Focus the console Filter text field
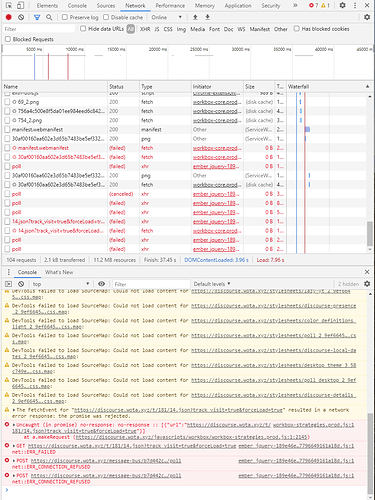The height and width of the screenshot is (500, 375). (151, 284)
